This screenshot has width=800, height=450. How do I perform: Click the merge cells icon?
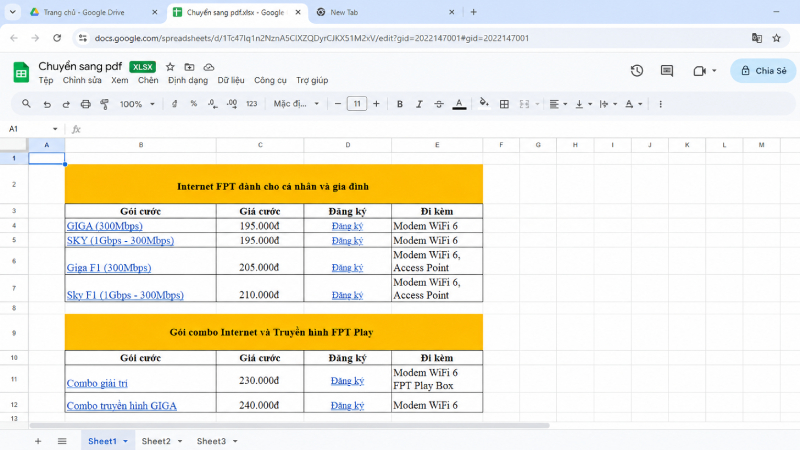click(524, 104)
